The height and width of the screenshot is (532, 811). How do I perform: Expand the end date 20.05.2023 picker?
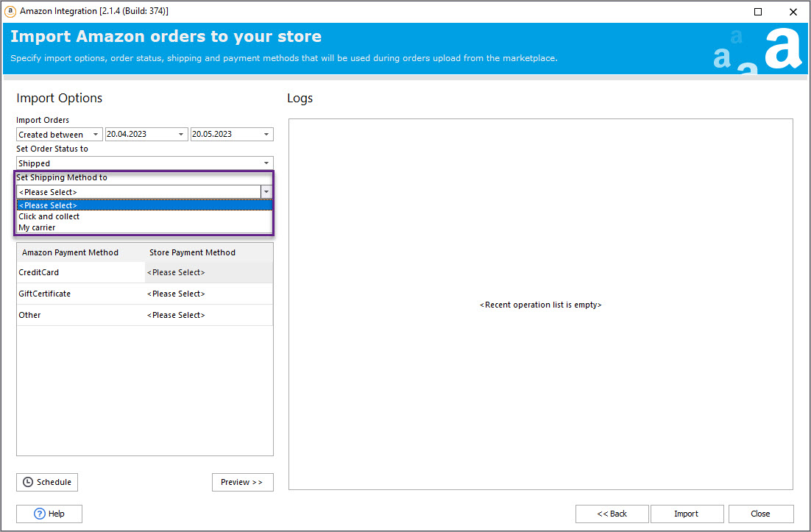click(266, 135)
